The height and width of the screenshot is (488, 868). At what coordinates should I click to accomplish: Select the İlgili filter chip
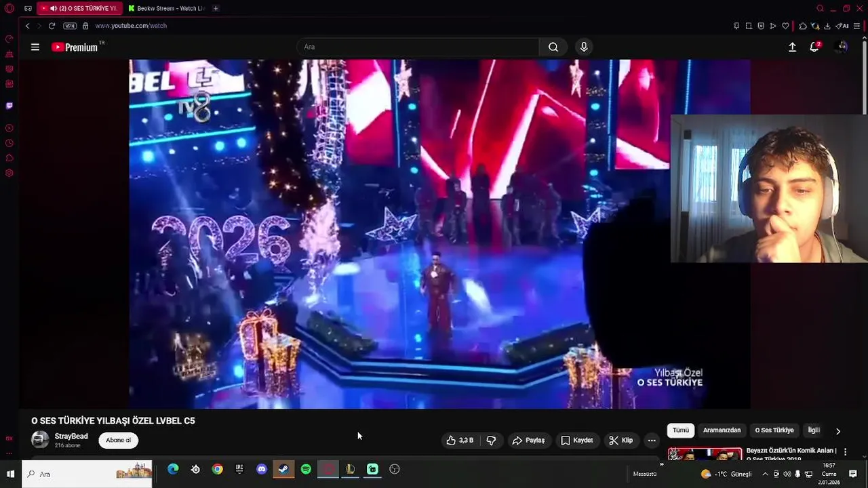[x=814, y=430]
